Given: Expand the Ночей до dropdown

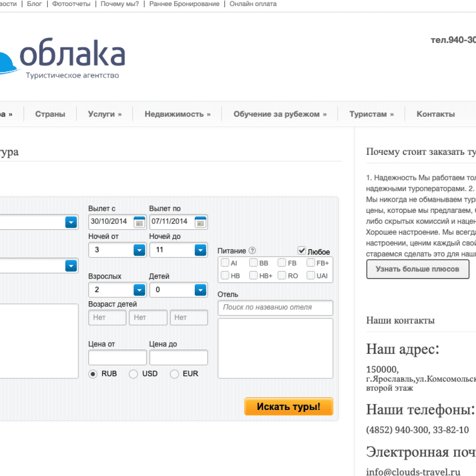Looking at the screenshot, I should [x=200, y=250].
